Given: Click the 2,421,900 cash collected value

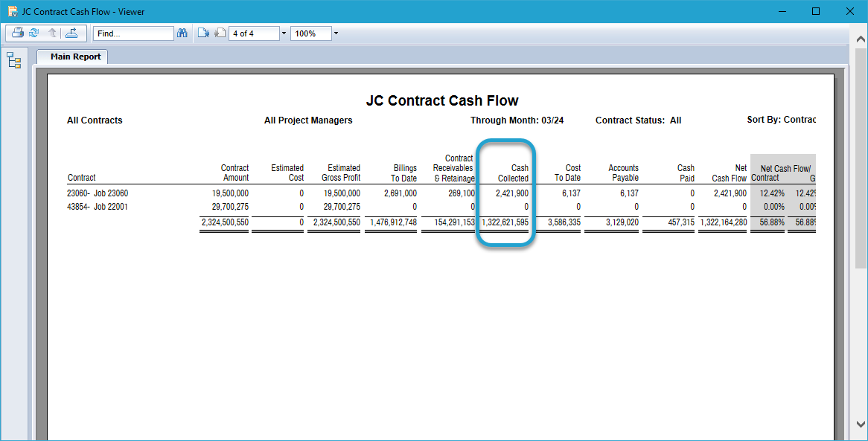Looking at the screenshot, I should coord(512,193).
